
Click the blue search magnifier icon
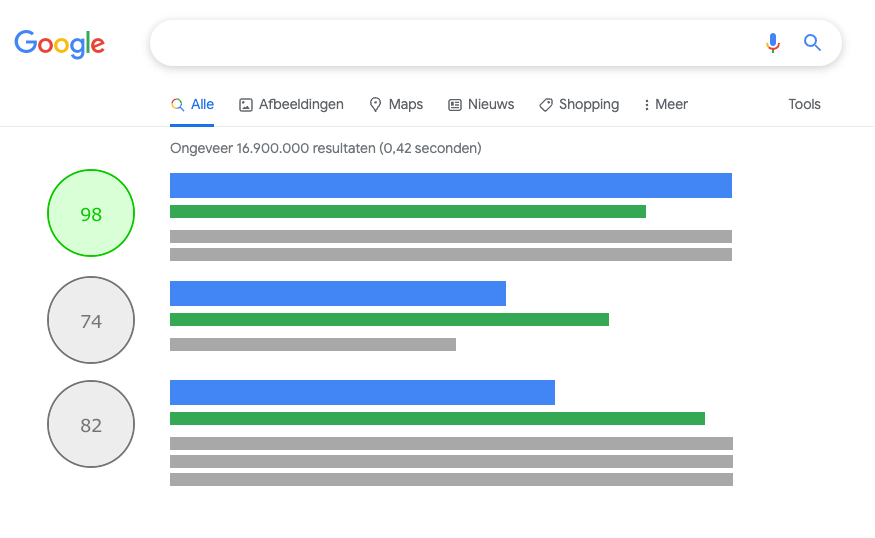pos(812,42)
